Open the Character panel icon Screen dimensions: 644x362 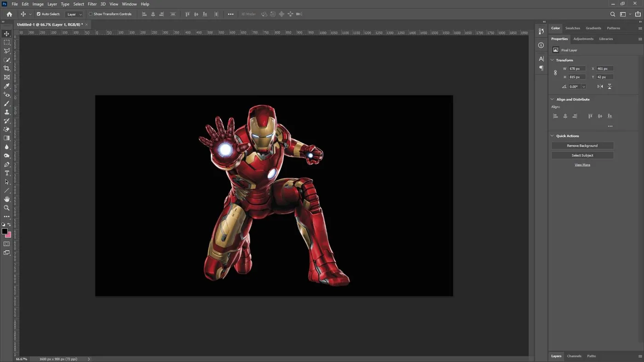point(541,59)
